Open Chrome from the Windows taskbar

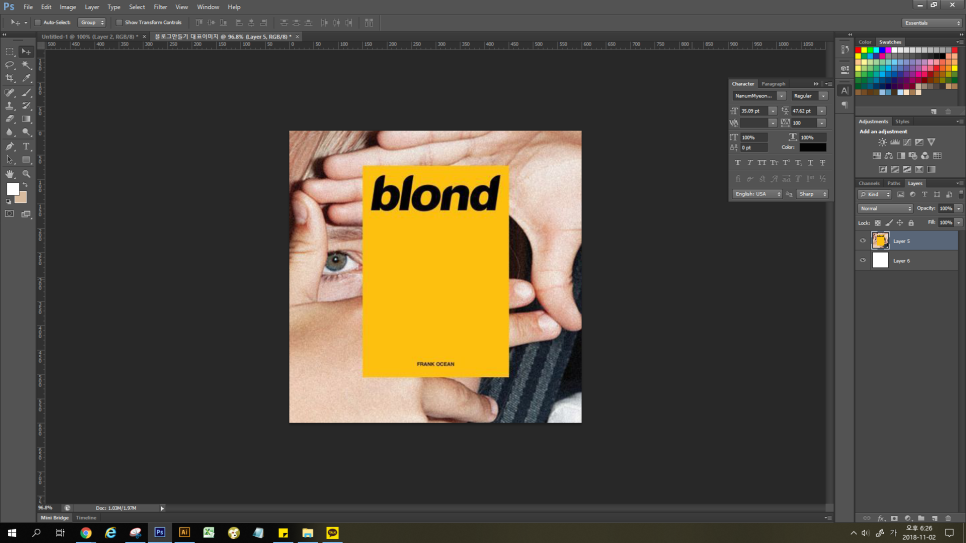86,533
